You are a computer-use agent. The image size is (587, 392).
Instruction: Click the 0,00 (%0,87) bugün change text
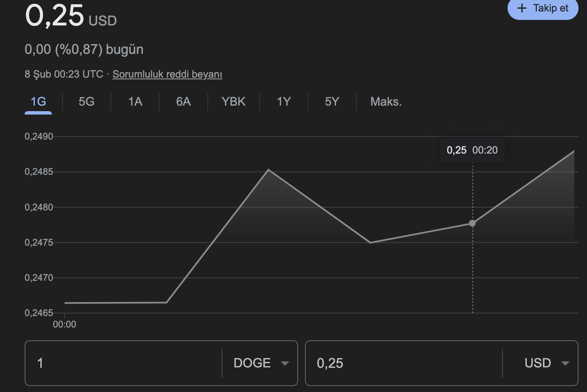pos(84,50)
